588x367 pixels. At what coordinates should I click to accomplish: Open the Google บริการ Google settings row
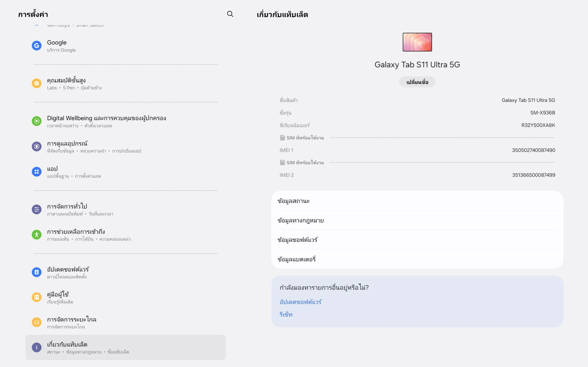tap(125, 45)
